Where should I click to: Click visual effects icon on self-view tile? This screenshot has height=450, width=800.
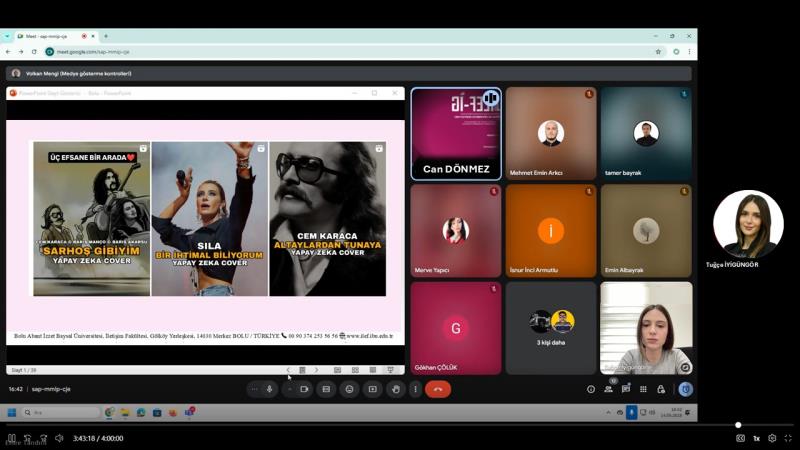coord(685,367)
